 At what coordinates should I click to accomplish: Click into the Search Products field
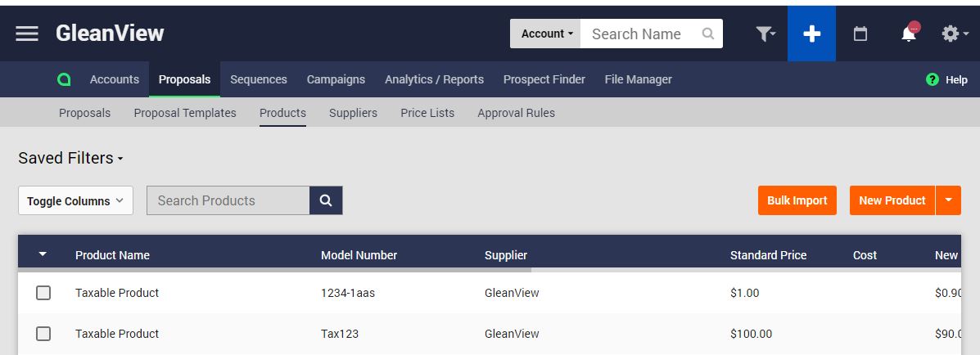point(228,200)
